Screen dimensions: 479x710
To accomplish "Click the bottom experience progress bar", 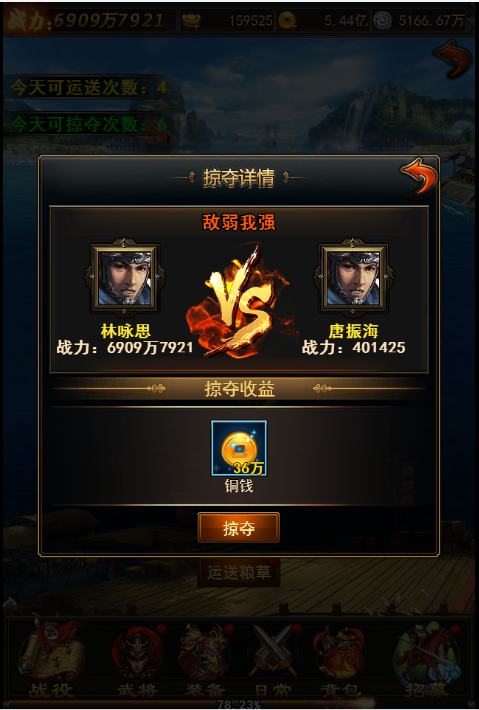I will 239,704.
